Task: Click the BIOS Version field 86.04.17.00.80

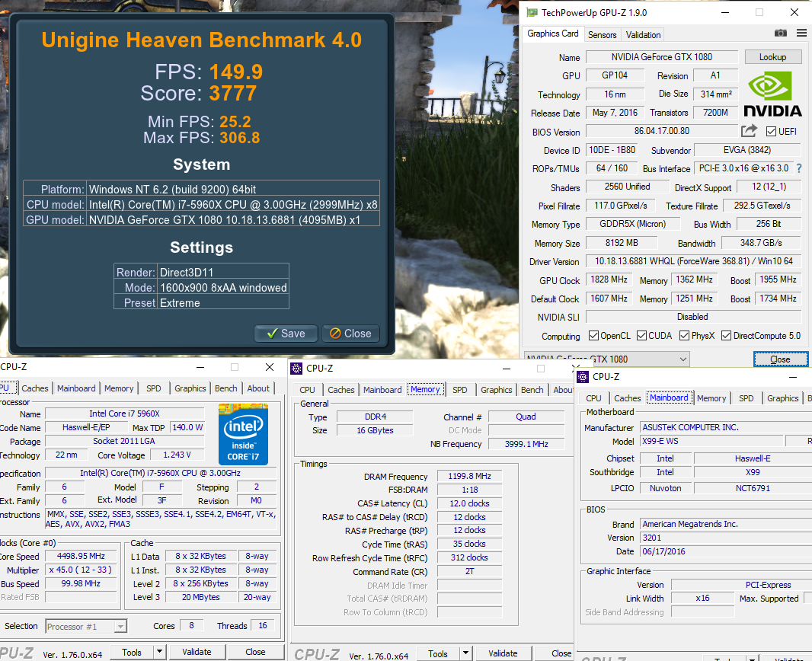Action: click(x=662, y=131)
